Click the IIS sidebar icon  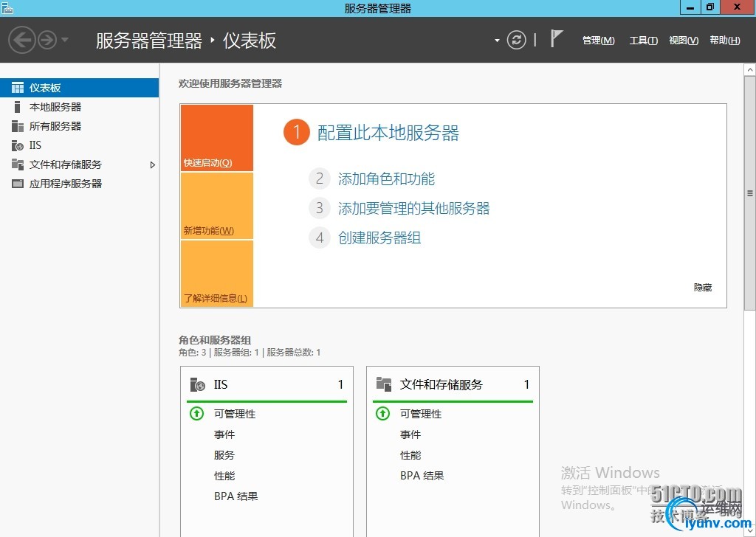tap(18, 145)
